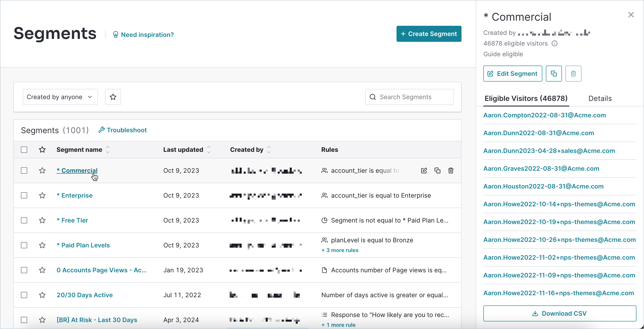The image size is (644, 329).
Task: Open the info tooltip beside 46878 eligible visitors
Action: (555, 44)
